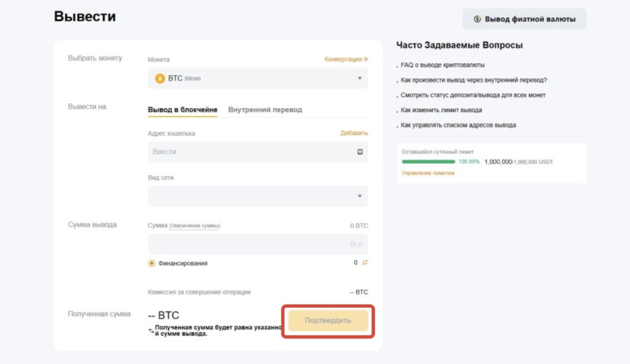Image resolution: width=630 pixels, height=364 pixels.
Task: Click Вывод фиатной валюты button
Action: (525, 19)
